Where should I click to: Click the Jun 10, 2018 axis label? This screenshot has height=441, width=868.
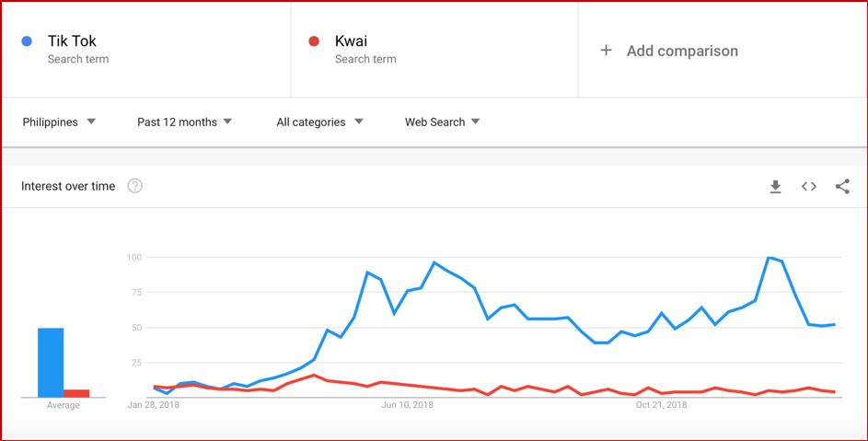click(408, 404)
